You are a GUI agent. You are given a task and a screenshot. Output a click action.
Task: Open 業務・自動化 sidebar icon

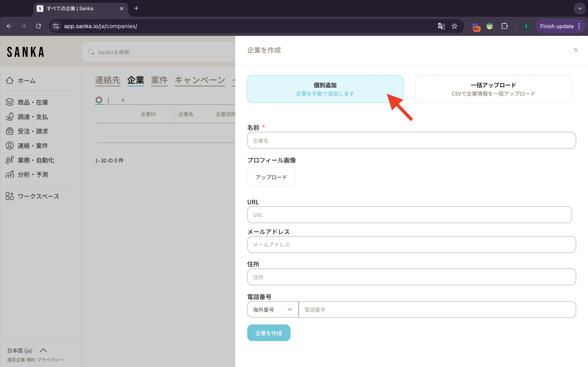(x=10, y=160)
